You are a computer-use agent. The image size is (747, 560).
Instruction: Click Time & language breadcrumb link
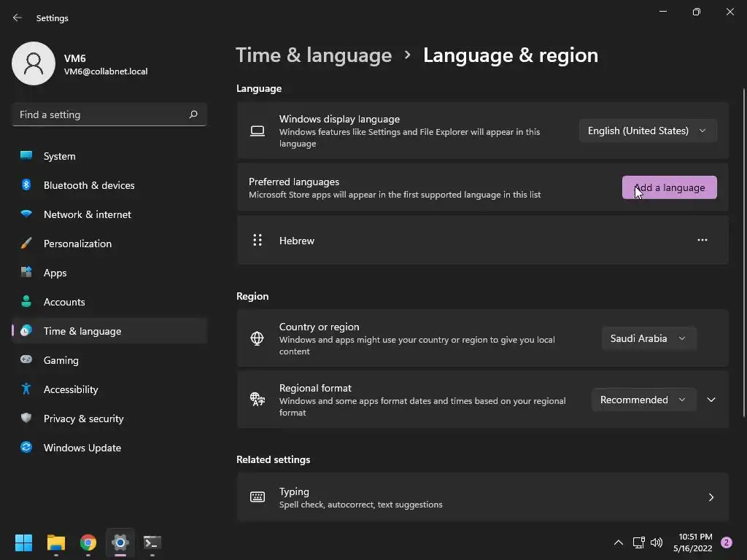[314, 55]
